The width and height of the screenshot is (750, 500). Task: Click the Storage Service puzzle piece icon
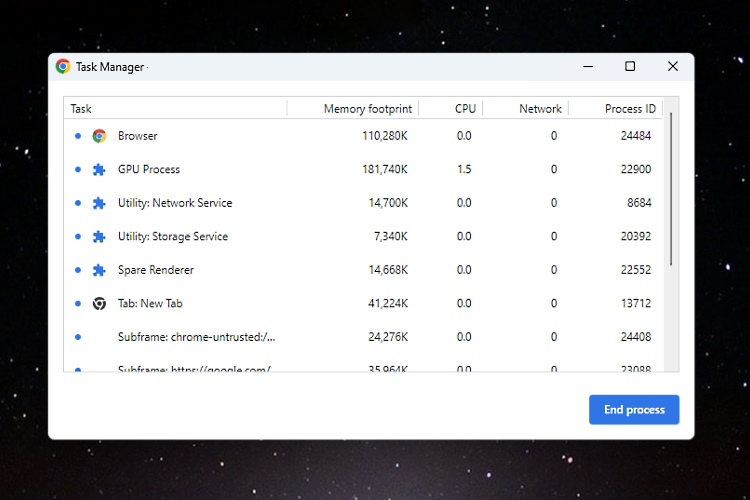(x=99, y=236)
